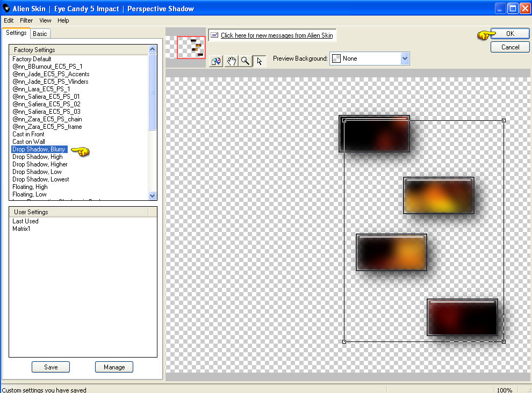Select preset @nn_Lara_EC5_PS_1
The width and height of the screenshot is (532, 393).
coord(41,89)
